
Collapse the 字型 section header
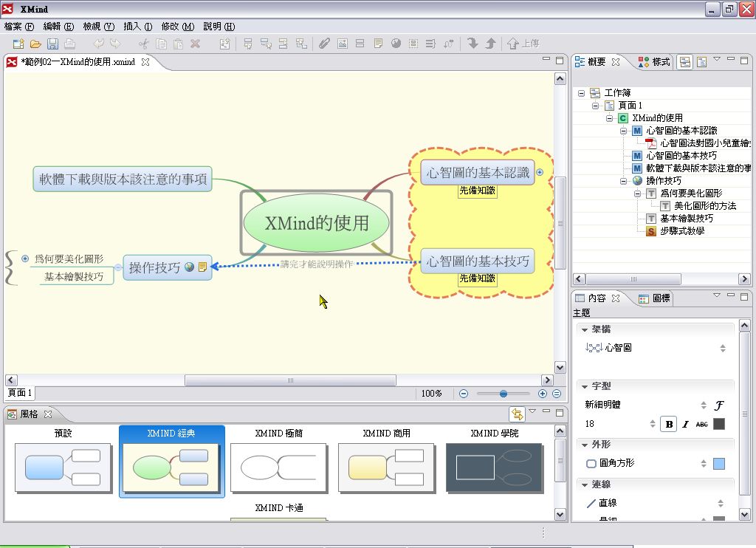point(585,386)
